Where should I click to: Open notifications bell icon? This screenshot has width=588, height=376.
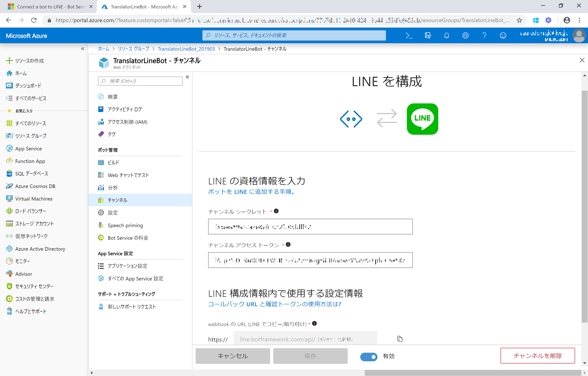pyautogui.click(x=446, y=36)
